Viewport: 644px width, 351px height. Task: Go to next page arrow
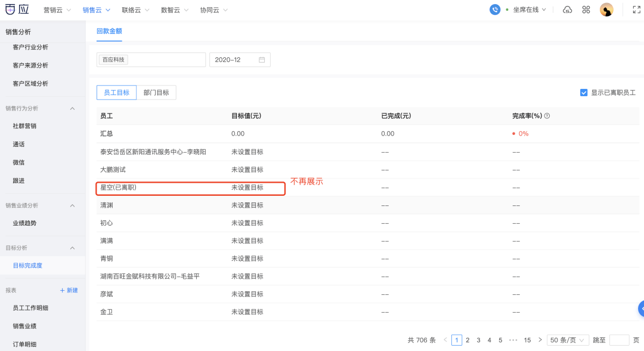pos(540,340)
